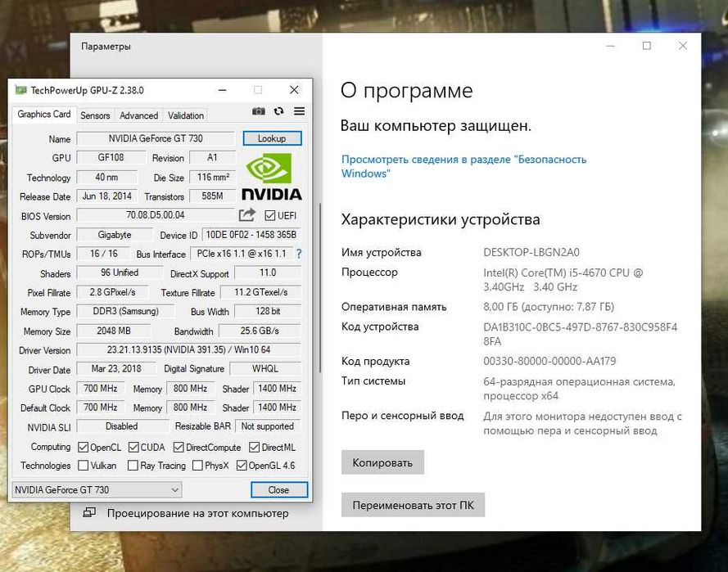This screenshot has height=572, width=728.
Task: Click the DirectX Support 11.0 value
Action: tap(268, 272)
